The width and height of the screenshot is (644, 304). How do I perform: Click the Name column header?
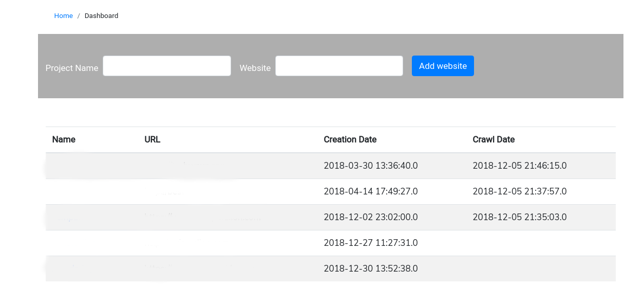pos(64,139)
